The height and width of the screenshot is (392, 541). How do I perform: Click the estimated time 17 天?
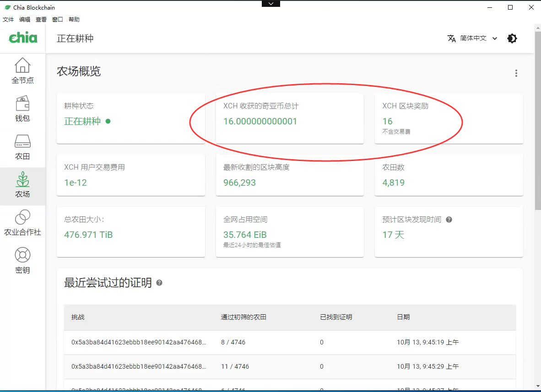[393, 235]
